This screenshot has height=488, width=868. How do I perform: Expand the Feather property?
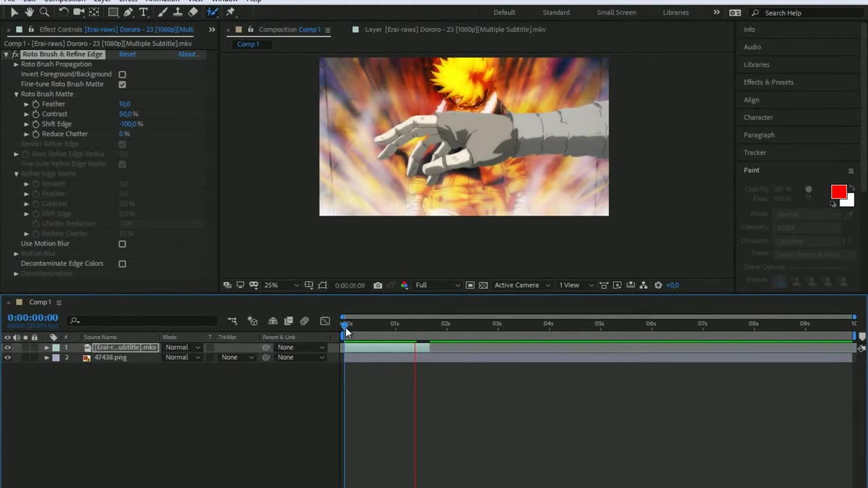tap(26, 104)
